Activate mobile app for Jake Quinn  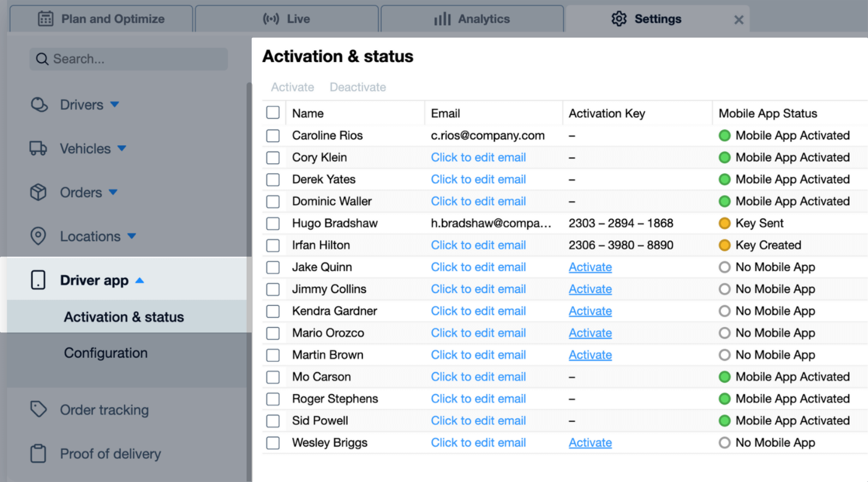click(x=590, y=267)
